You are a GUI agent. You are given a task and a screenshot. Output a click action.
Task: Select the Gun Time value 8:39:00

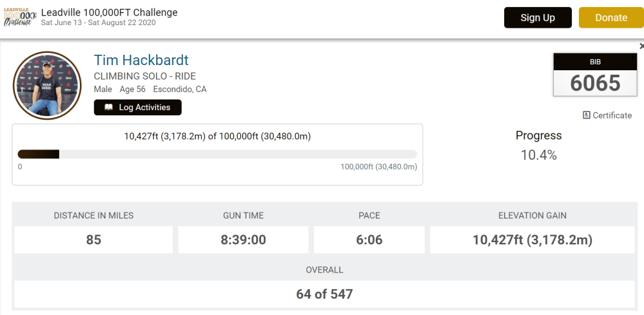(x=244, y=240)
